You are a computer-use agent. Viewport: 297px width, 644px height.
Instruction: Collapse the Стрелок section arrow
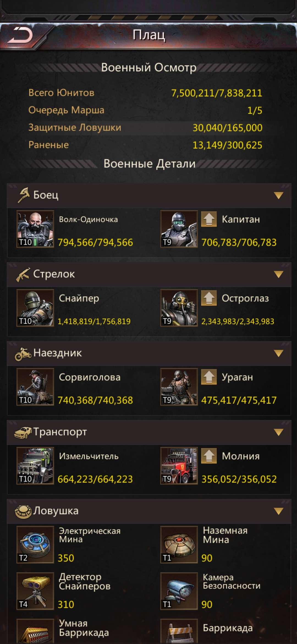[x=279, y=274]
